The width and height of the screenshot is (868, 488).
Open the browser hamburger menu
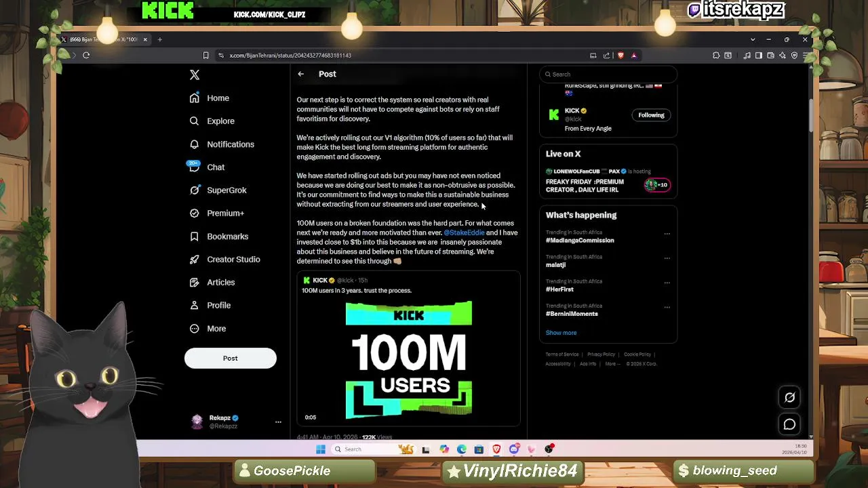point(805,56)
